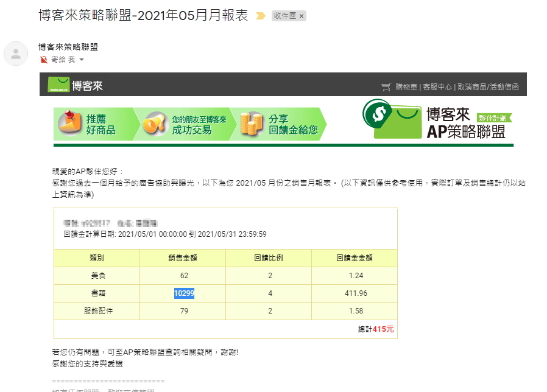
Task: Click the 1.58 reward amount cell
Action: click(x=356, y=311)
